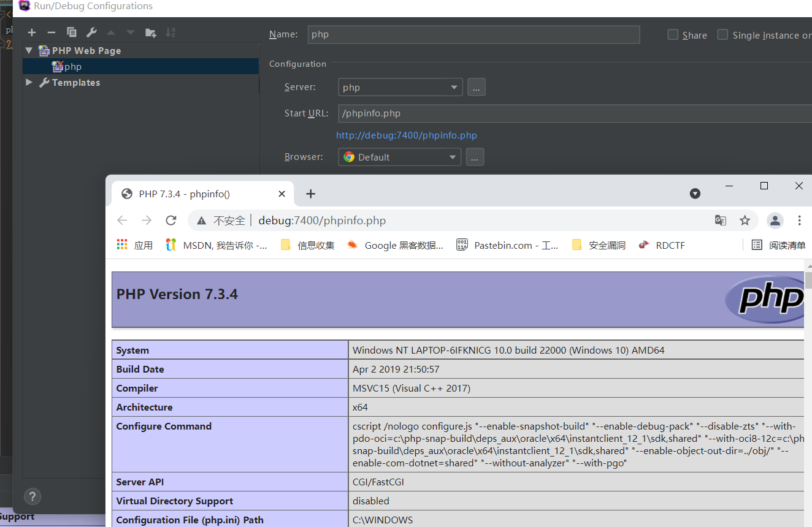Translate this page with the translate icon

pos(721,221)
